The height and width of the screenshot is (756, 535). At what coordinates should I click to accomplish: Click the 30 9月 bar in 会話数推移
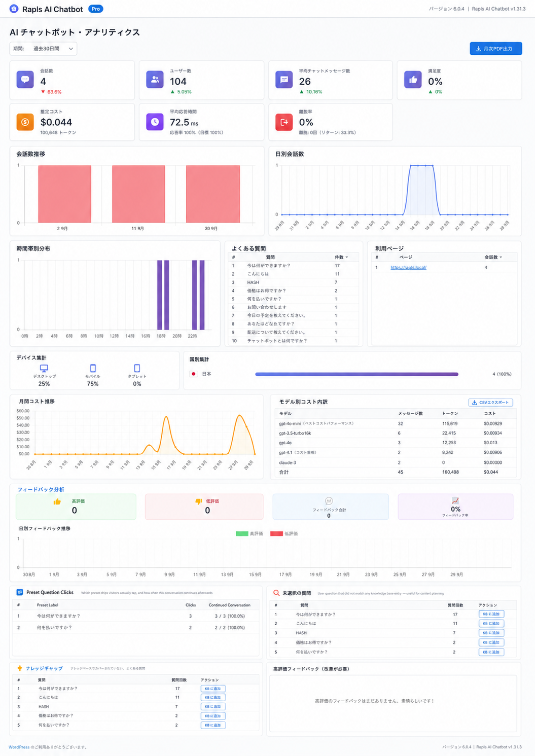[x=212, y=194]
